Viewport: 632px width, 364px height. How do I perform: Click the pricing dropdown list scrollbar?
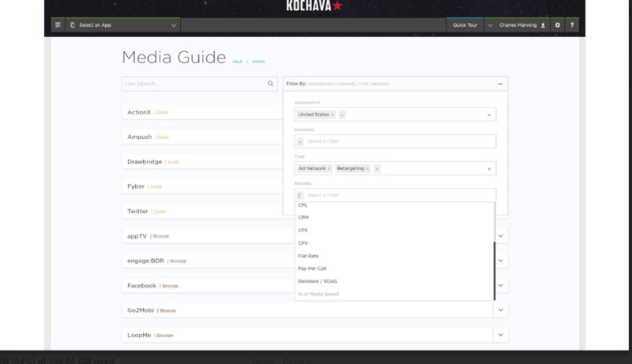tap(495, 271)
